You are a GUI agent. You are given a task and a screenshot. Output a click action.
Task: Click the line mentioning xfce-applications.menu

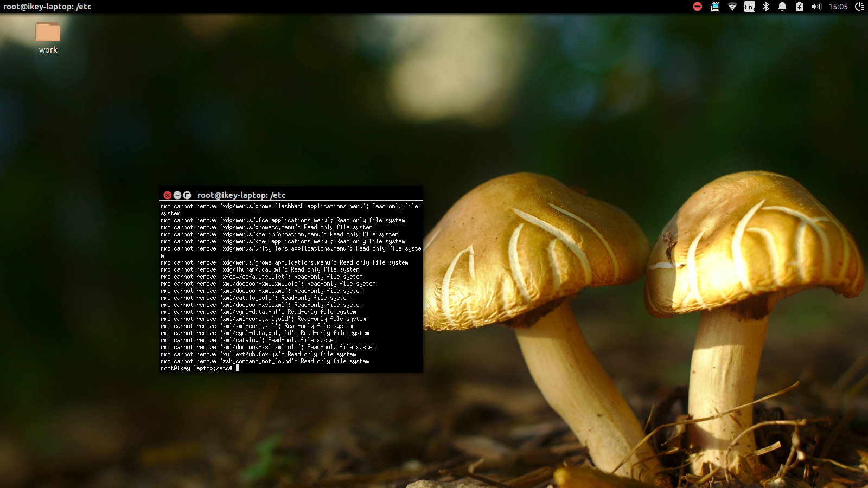point(283,220)
